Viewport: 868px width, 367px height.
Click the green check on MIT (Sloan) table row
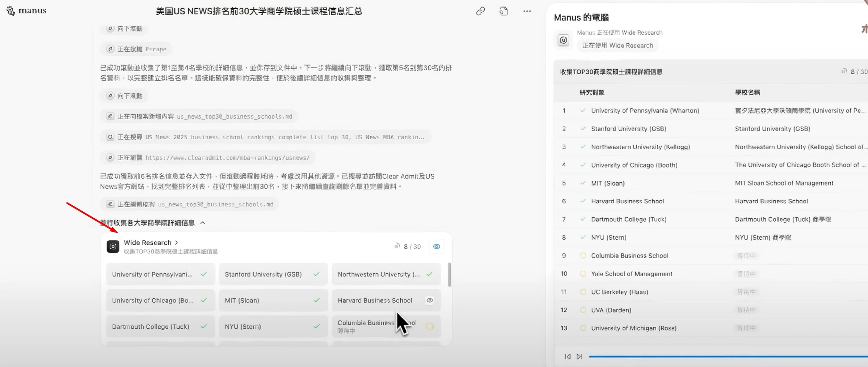point(583,183)
